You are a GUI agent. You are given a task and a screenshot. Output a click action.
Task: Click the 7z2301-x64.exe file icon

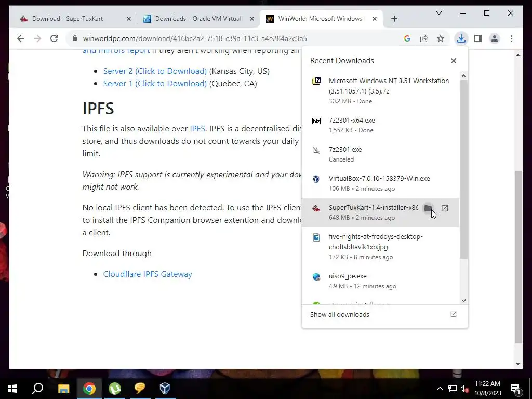pyautogui.click(x=316, y=121)
